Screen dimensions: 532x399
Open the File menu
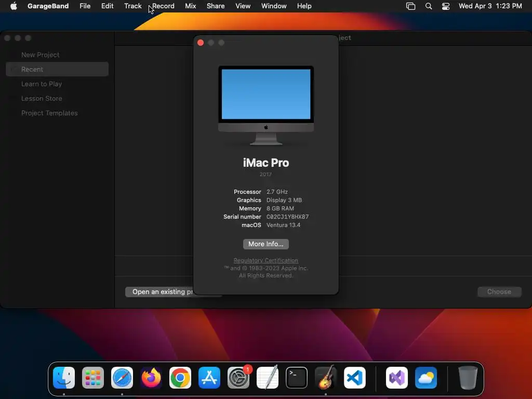(x=85, y=6)
